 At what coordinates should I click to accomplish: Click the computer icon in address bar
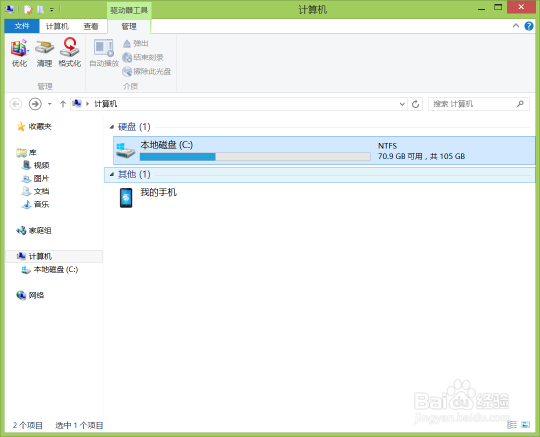(77, 103)
